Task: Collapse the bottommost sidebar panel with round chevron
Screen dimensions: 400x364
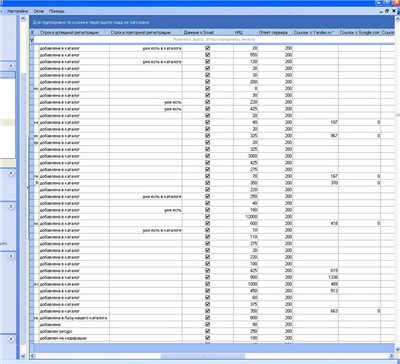Action: click(11, 339)
